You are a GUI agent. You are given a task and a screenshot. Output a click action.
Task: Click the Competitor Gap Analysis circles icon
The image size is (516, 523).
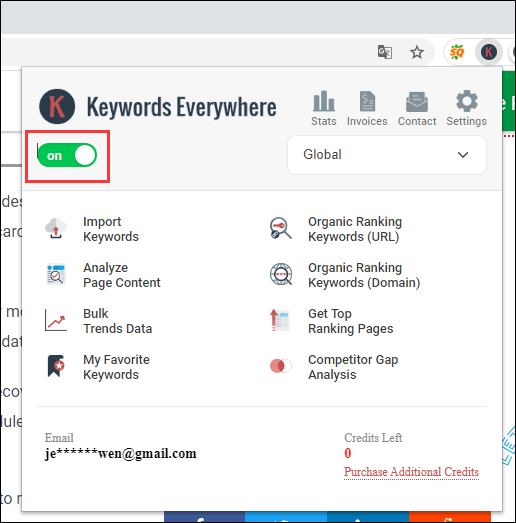pos(281,366)
